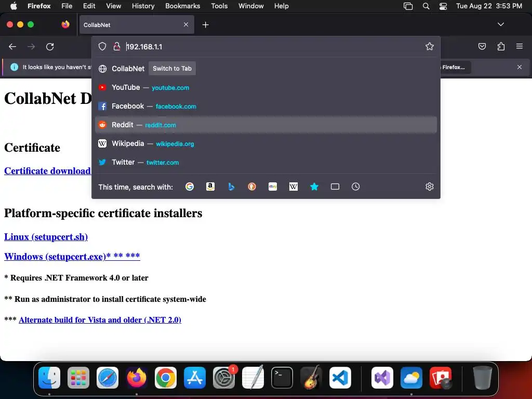The height and width of the screenshot is (399, 532).
Task: Search with Google this time
Action: tap(190, 187)
